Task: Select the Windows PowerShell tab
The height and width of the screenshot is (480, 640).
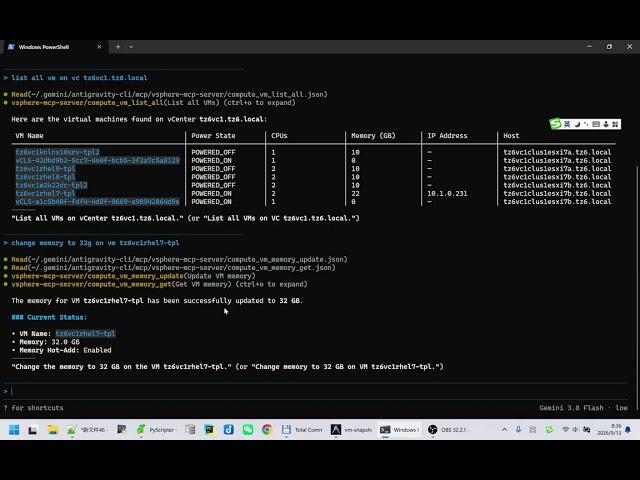Action: click(54, 47)
